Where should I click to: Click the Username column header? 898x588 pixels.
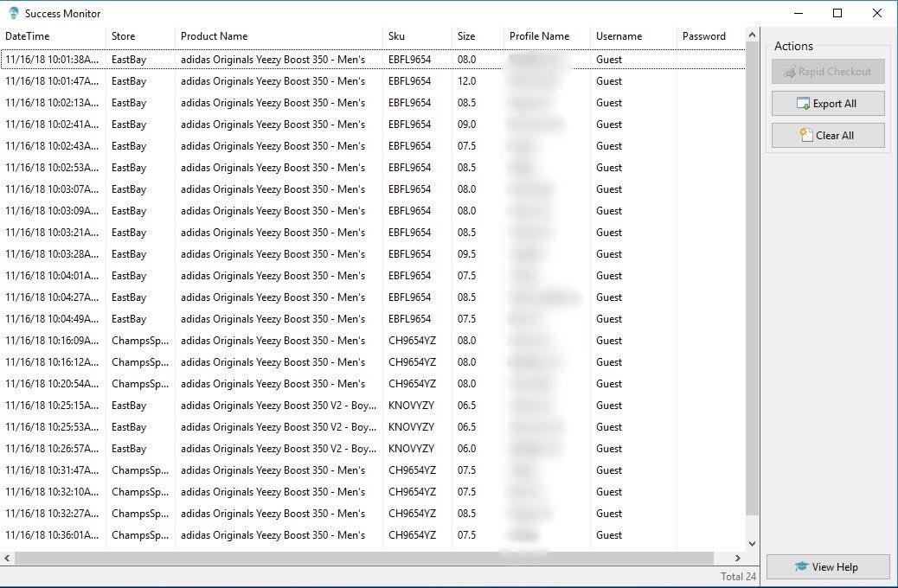633,36
